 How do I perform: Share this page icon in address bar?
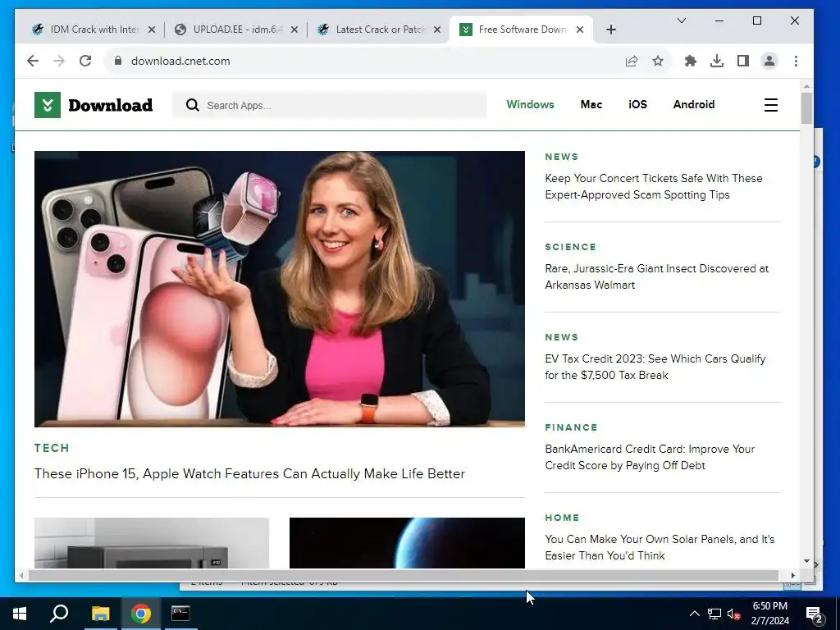tap(632, 61)
